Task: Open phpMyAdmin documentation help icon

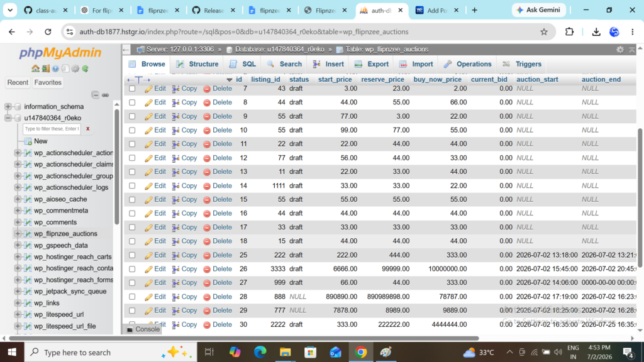Action: (x=55, y=69)
